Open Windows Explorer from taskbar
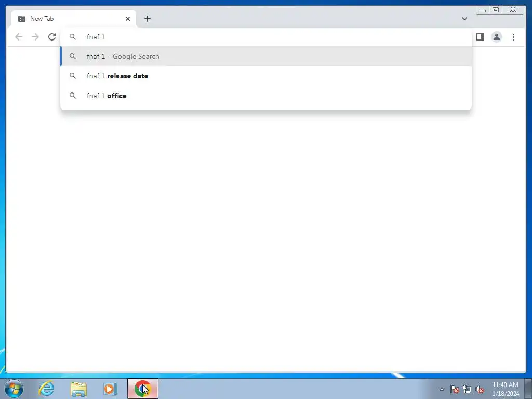 click(78, 389)
